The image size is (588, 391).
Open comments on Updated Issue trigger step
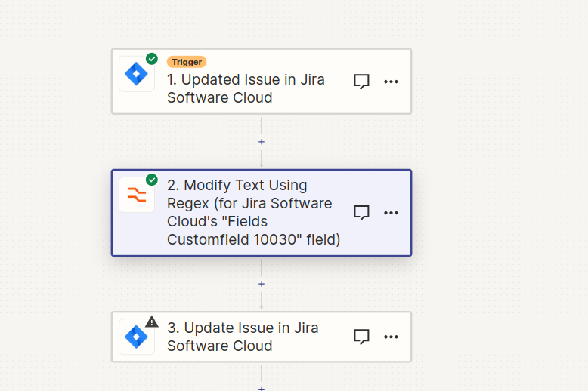[x=361, y=82]
